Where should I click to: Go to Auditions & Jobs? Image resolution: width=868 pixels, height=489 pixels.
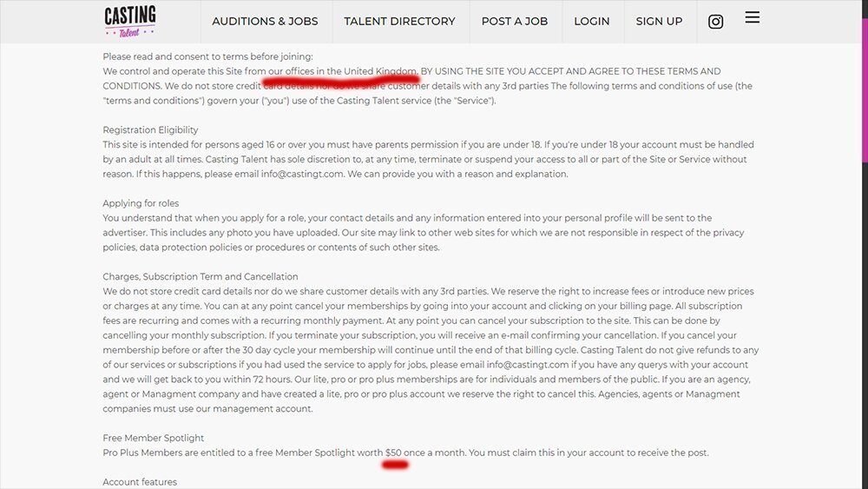pos(265,21)
